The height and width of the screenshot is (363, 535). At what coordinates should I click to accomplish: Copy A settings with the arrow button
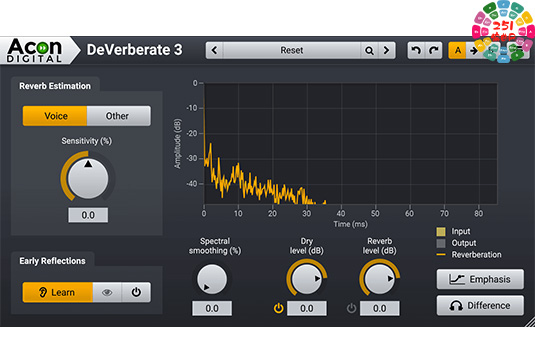point(474,50)
